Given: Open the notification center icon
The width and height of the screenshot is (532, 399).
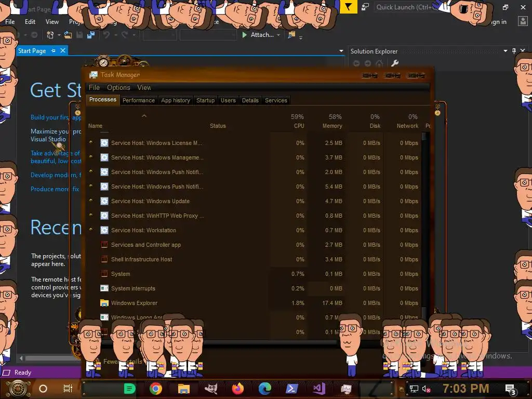Looking at the screenshot, I should (x=510, y=389).
